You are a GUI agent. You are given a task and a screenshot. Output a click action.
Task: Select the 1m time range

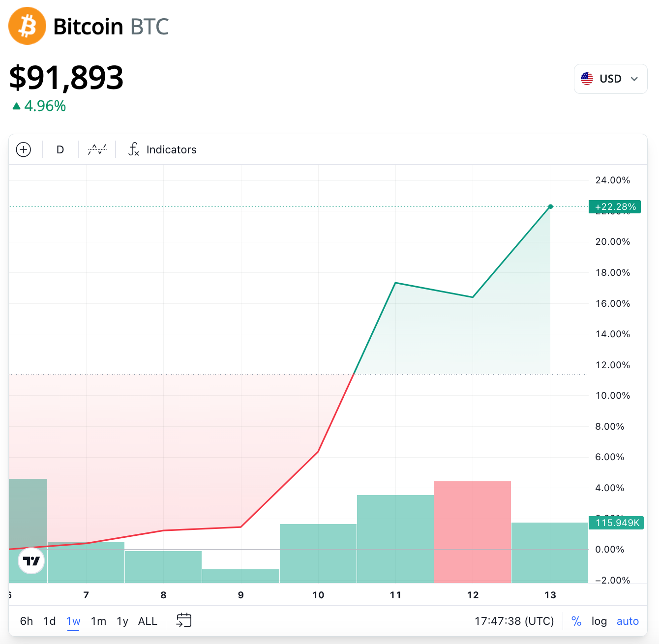(98, 621)
